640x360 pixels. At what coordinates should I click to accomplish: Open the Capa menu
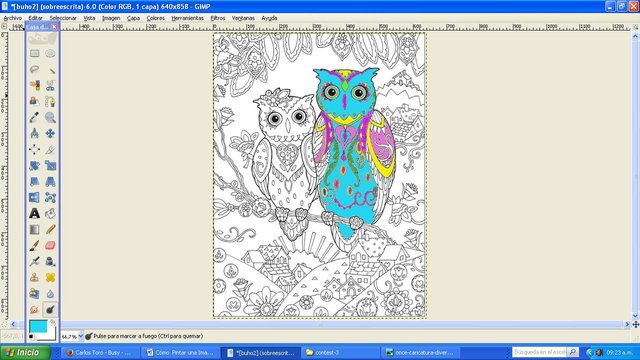click(133, 18)
